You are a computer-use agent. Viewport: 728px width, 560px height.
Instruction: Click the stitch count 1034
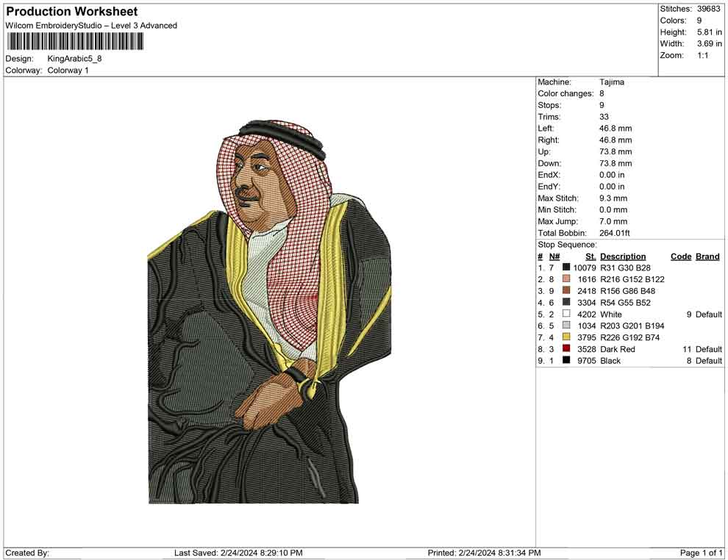[x=586, y=326]
